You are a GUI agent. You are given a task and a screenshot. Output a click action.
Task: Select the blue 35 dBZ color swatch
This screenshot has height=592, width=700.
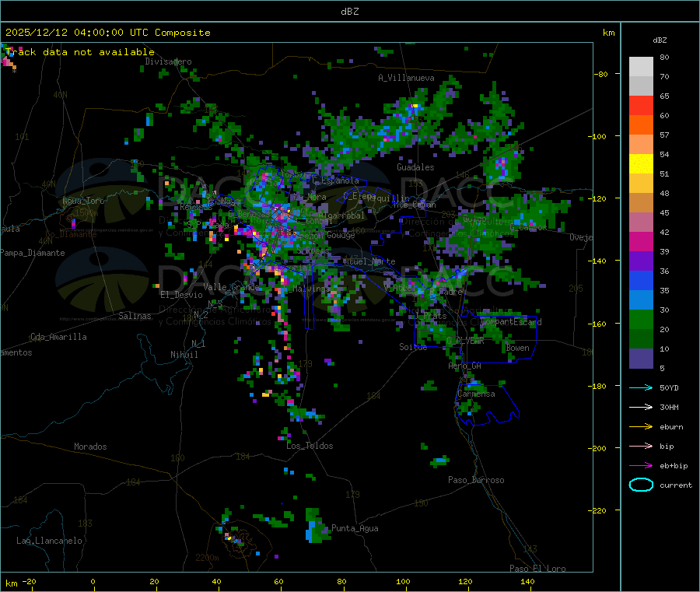(x=641, y=280)
